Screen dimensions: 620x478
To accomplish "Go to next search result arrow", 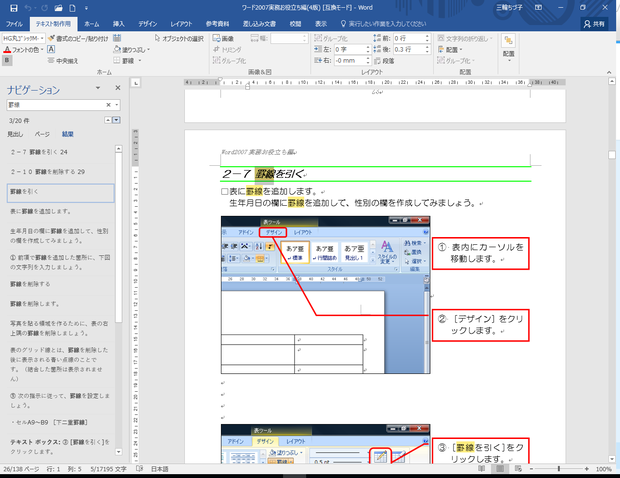I will pyautogui.click(x=116, y=120).
